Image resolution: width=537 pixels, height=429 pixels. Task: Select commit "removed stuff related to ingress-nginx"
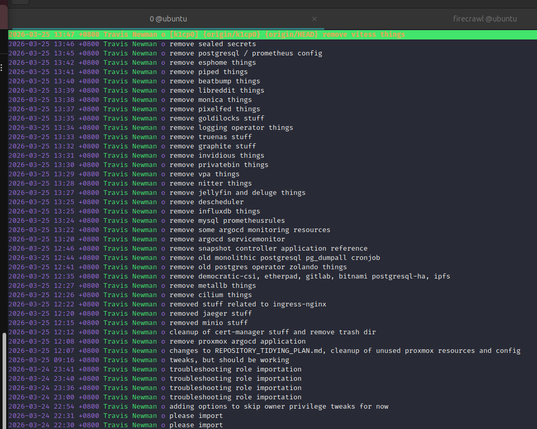tap(273, 304)
